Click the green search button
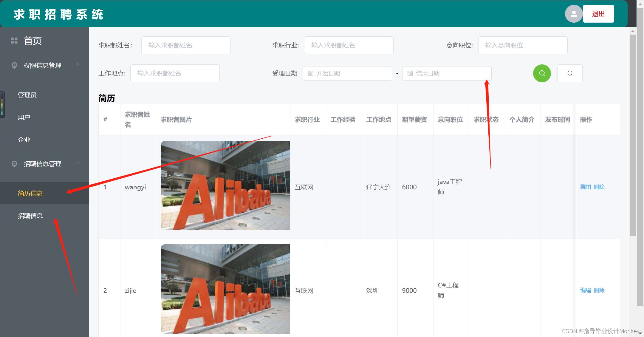The image size is (644, 337). pos(542,73)
